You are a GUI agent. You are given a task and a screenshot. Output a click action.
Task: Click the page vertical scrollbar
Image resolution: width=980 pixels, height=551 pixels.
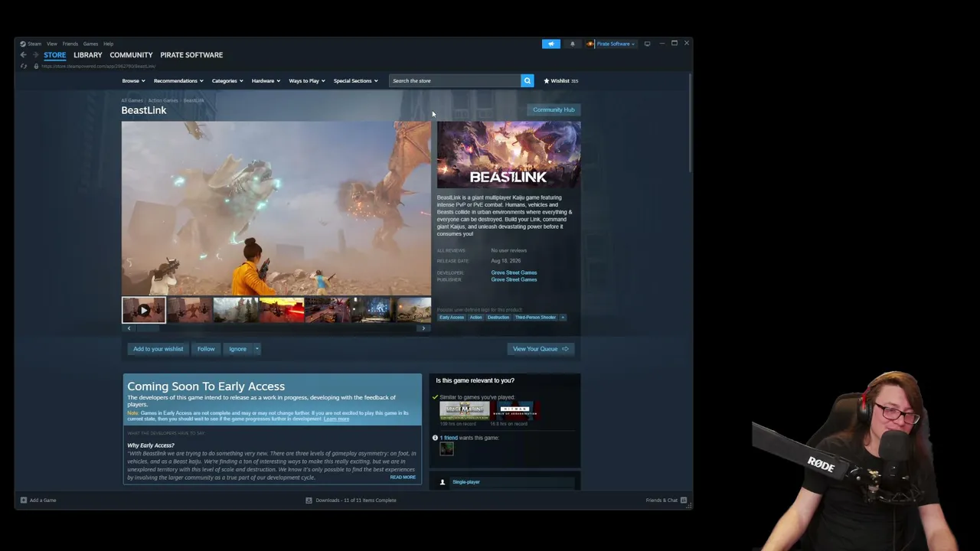click(x=691, y=122)
